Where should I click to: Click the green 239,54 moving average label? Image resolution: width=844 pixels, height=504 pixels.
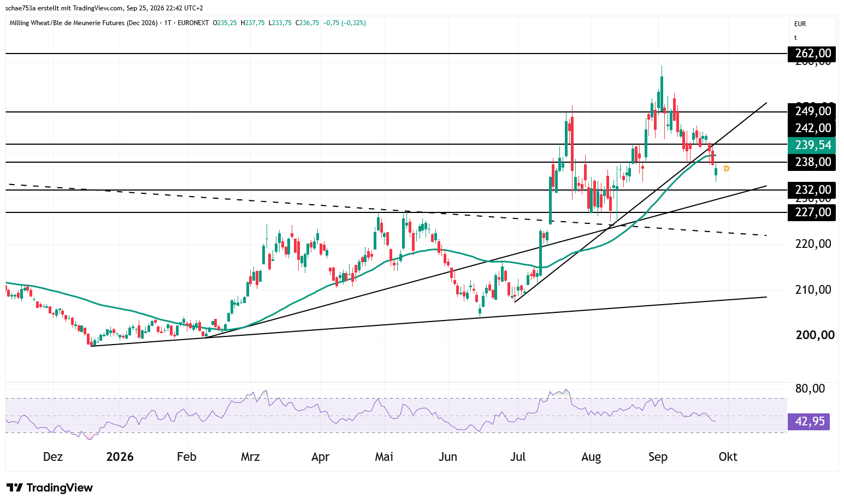(812, 145)
